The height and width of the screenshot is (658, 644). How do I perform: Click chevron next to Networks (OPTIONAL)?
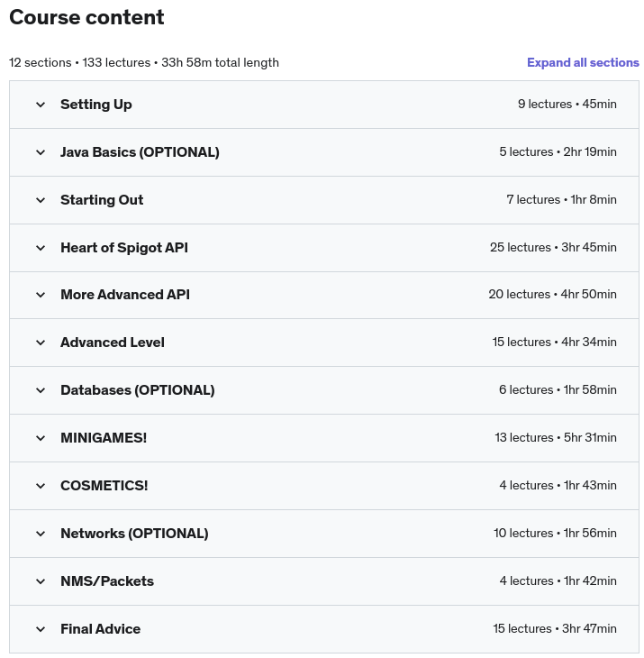pos(41,534)
